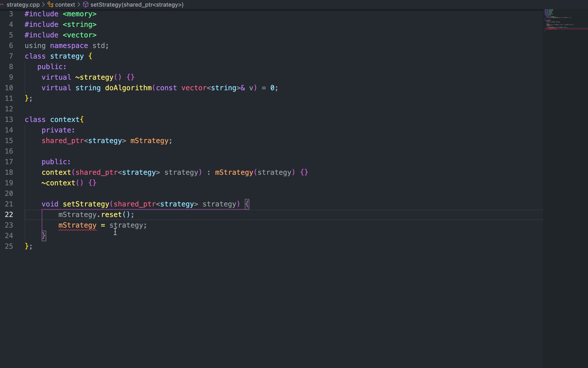Click the minimap code overview
This screenshot has height=368, width=588.
[x=559, y=19]
